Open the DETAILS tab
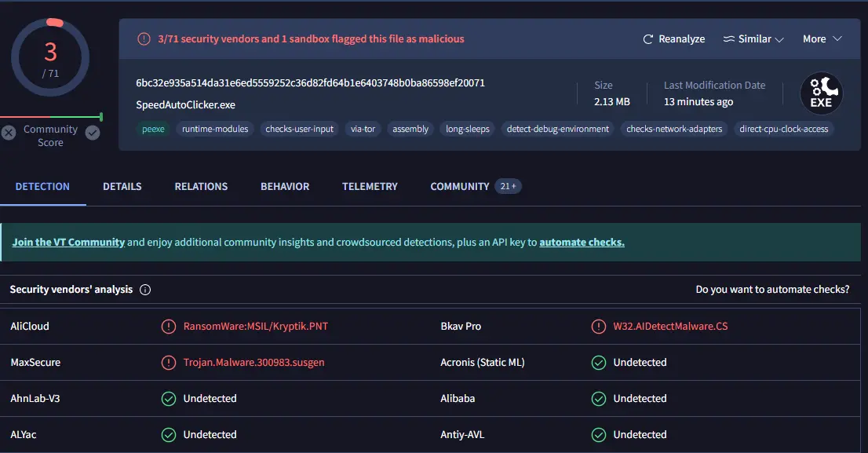868x453 pixels. (x=122, y=187)
